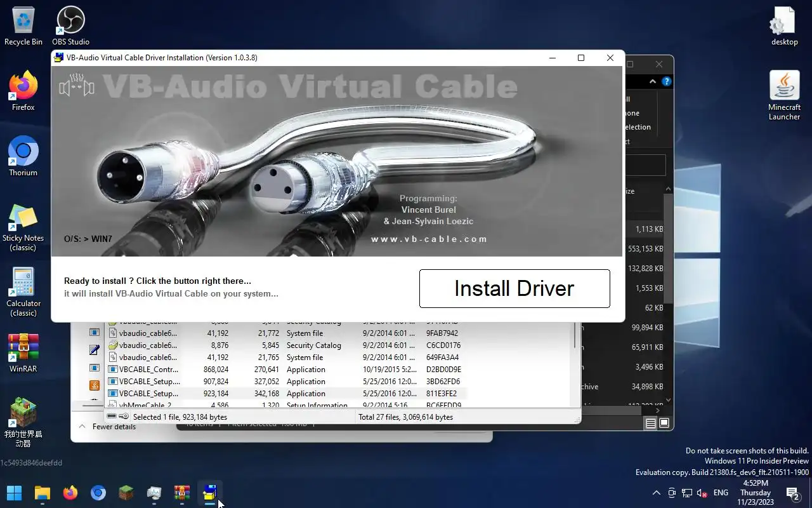Click the File Explorer vertical scrollbar up arrow
Image resolution: width=812 pixels, height=508 pixels.
(668, 189)
